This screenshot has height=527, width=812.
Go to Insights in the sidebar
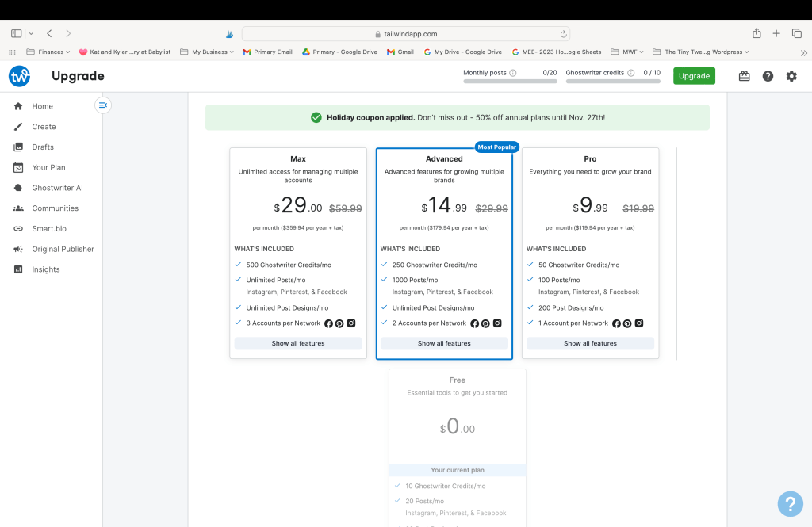tap(45, 269)
